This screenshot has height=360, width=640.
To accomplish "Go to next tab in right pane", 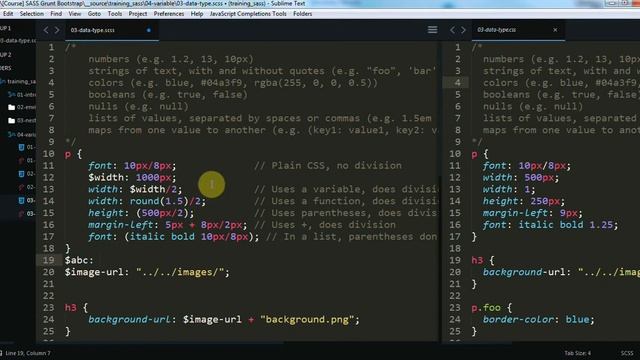I will click(463, 30).
